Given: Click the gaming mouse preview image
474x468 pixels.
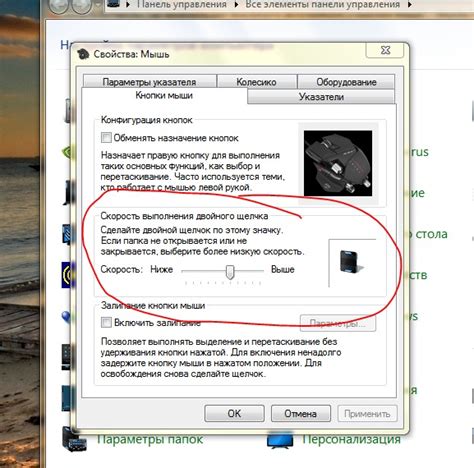Looking at the screenshot, I should tap(338, 163).
